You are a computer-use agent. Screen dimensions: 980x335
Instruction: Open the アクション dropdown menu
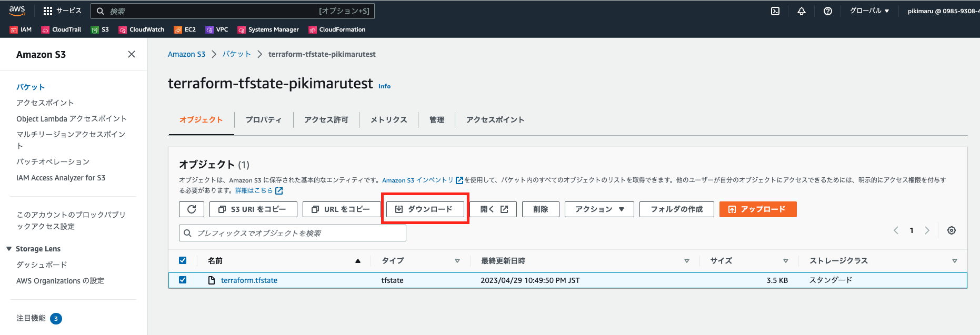(x=599, y=209)
